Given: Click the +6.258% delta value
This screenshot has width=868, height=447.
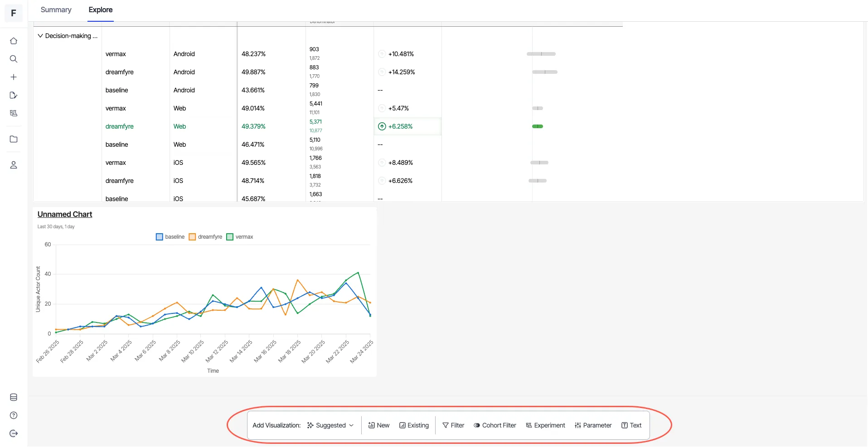Looking at the screenshot, I should tap(400, 126).
